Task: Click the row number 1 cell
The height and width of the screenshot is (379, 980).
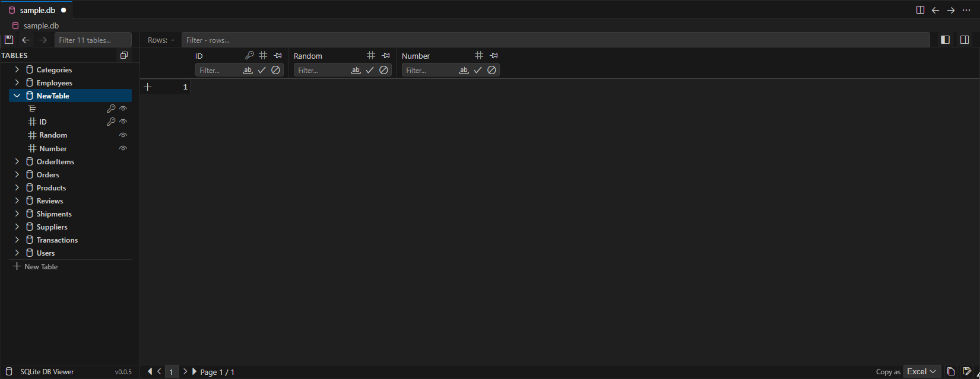Action: point(185,87)
